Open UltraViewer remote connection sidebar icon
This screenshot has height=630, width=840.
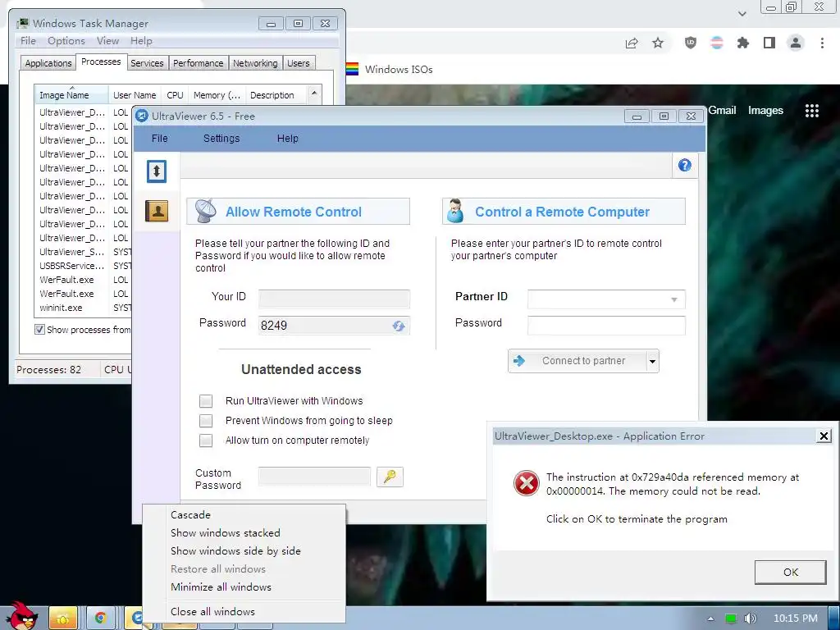click(x=157, y=171)
